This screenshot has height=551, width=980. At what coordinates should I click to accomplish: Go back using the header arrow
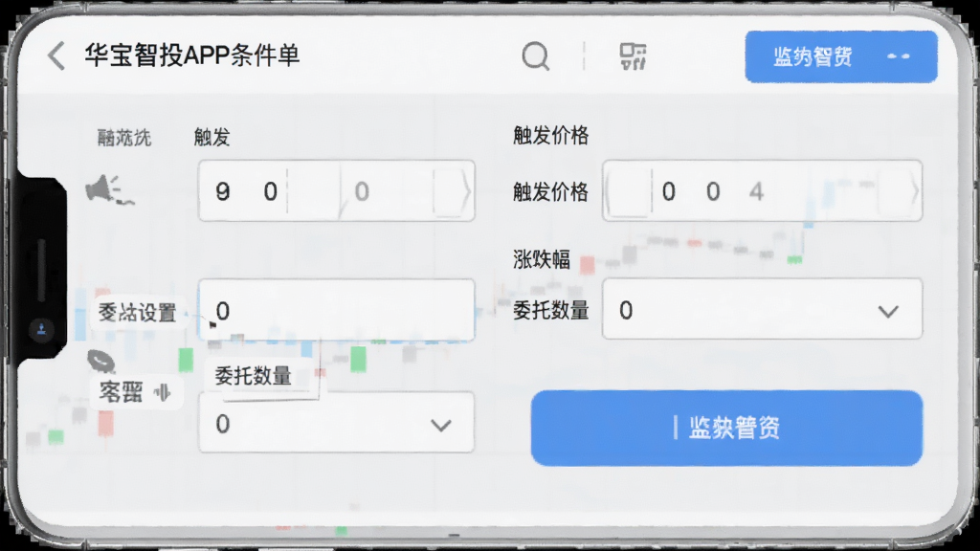(56, 55)
